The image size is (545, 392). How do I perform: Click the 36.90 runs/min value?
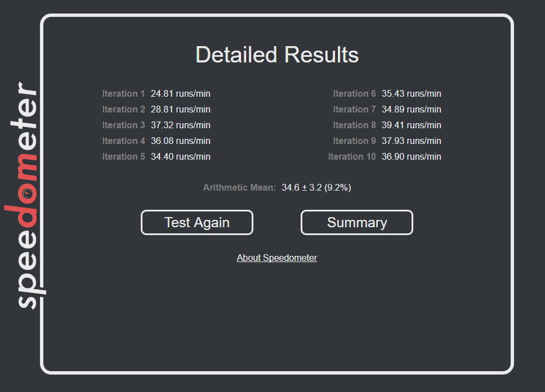tap(411, 156)
